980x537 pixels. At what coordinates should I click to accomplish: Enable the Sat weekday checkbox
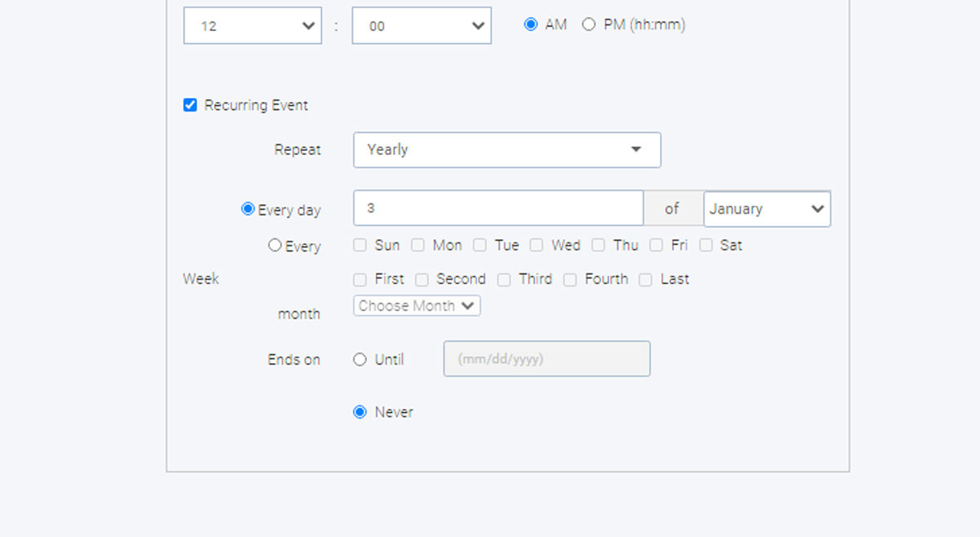coord(706,245)
